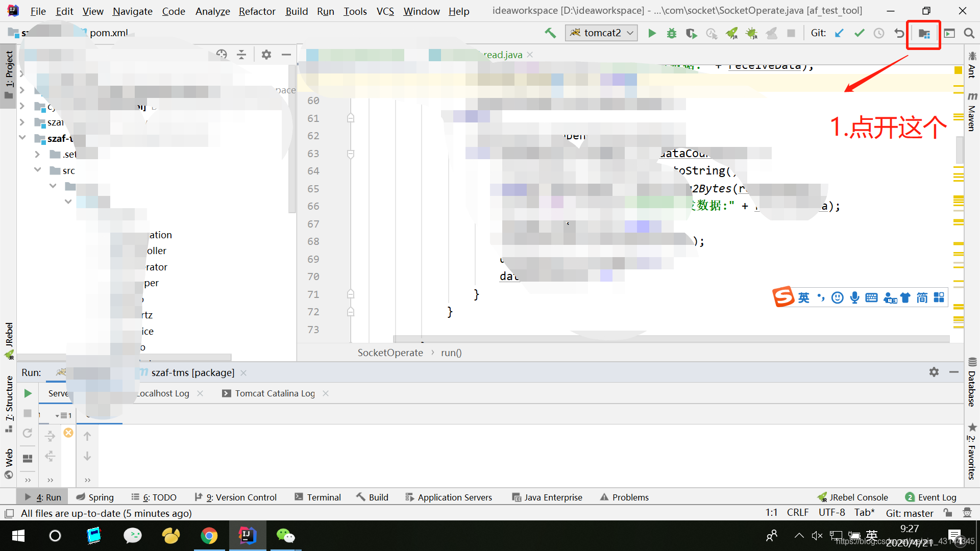This screenshot has height=551, width=980.
Task: Click Git update project arrow icon
Action: [x=839, y=33]
